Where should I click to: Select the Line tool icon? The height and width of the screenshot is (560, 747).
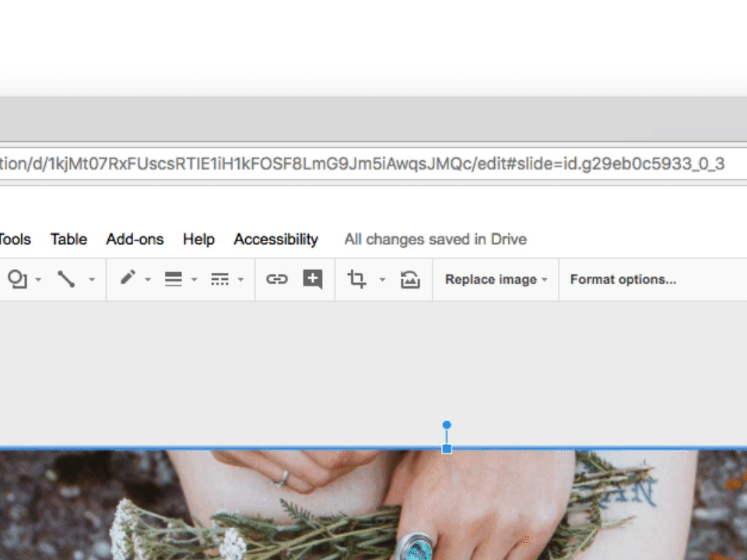point(65,279)
